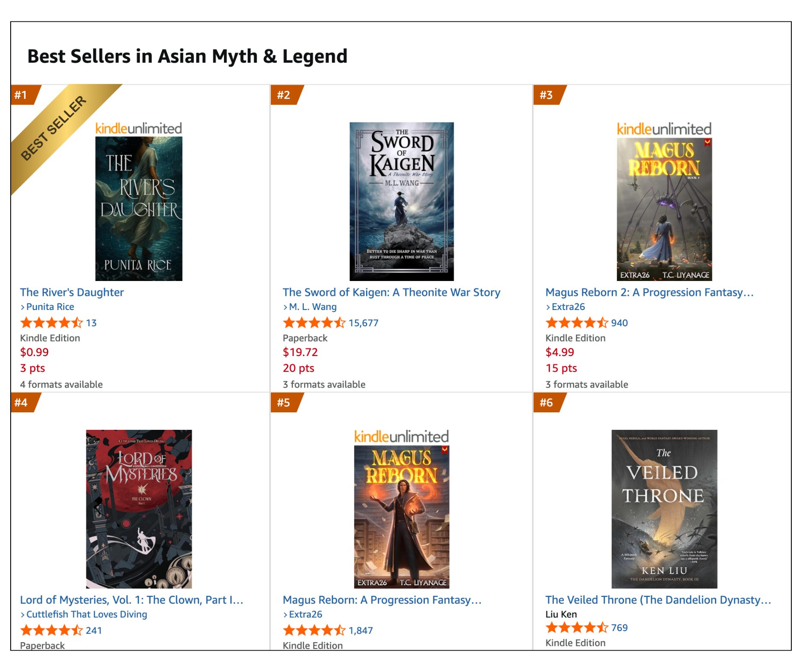The width and height of the screenshot is (802, 672).
Task: Open Magus Reborn 2 book cover
Action: (664, 209)
